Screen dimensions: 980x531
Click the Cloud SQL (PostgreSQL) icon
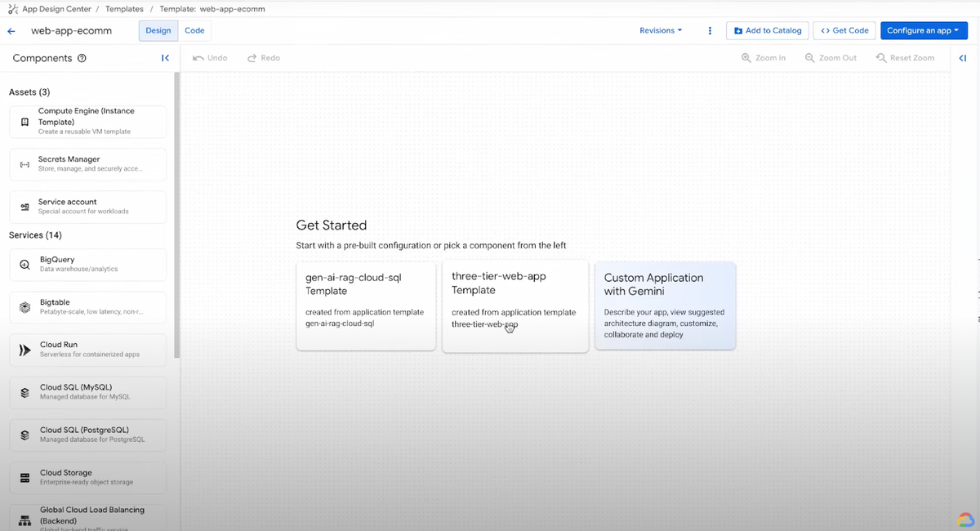(x=24, y=435)
